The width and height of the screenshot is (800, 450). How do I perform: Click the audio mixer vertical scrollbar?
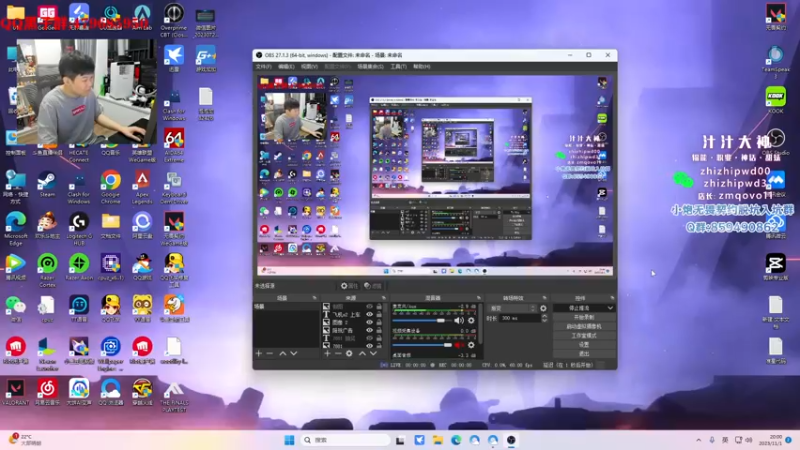pos(480,324)
